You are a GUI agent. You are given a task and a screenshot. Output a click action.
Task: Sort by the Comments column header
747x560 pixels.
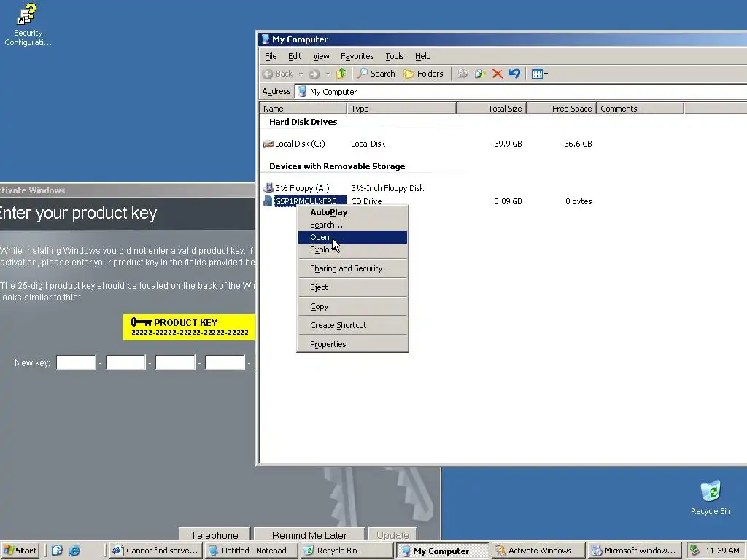(640, 109)
